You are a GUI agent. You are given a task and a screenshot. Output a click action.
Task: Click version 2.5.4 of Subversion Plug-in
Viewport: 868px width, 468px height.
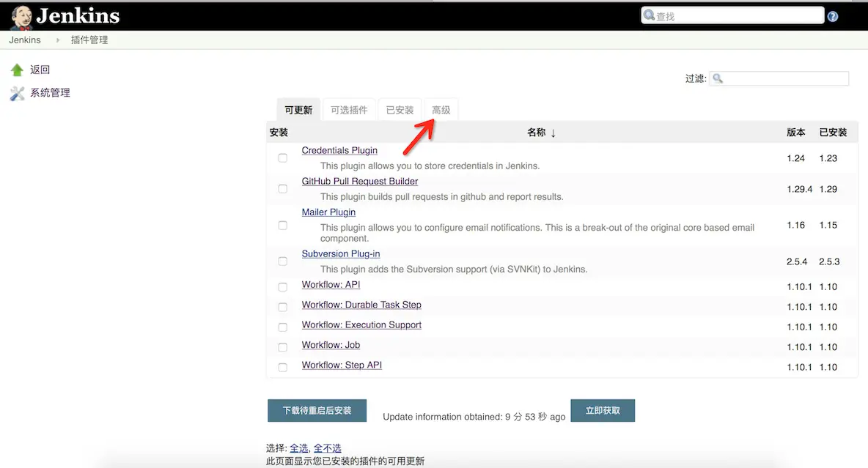[x=797, y=261]
